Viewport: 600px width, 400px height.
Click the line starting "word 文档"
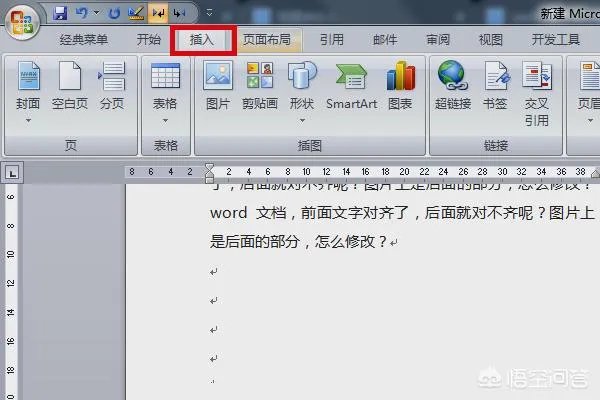[x=402, y=213]
